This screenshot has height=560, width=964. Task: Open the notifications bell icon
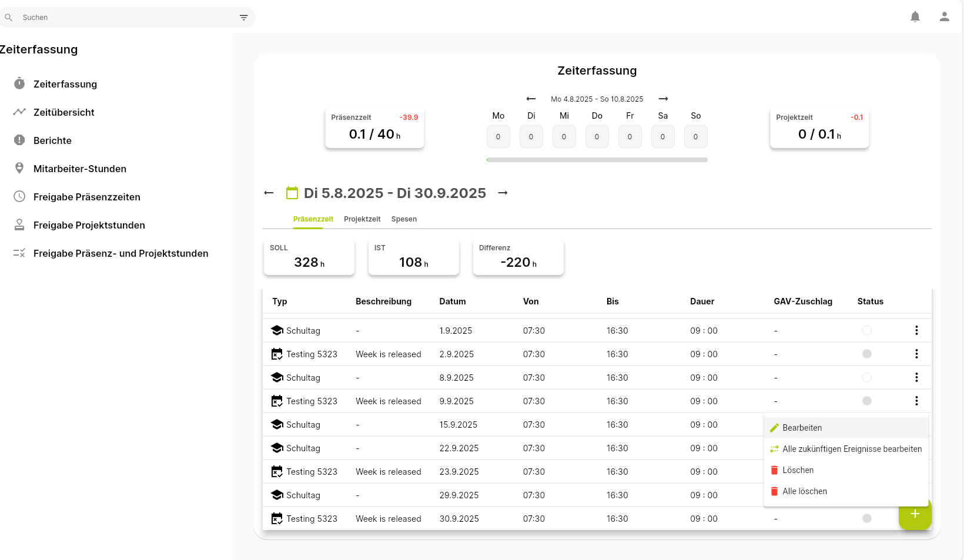[x=915, y=17]
